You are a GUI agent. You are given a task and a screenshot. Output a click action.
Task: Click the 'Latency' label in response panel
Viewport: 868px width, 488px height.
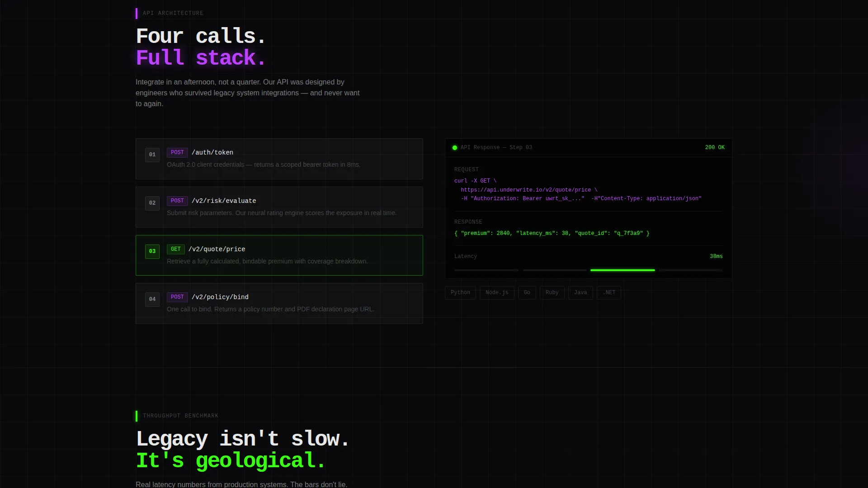[x=465, y=257]
